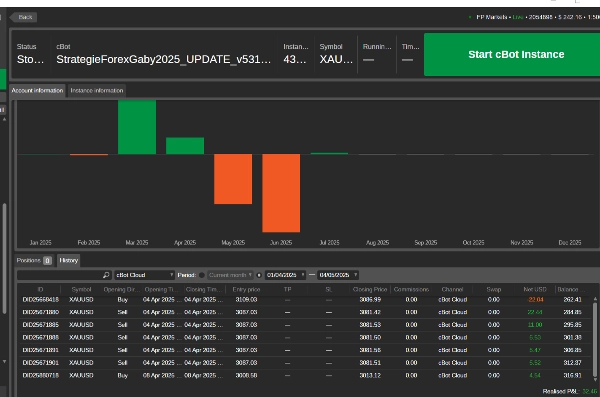This screenshot has width=600, height=397.
Task: Click the Back button
Action: coord(23,17)
